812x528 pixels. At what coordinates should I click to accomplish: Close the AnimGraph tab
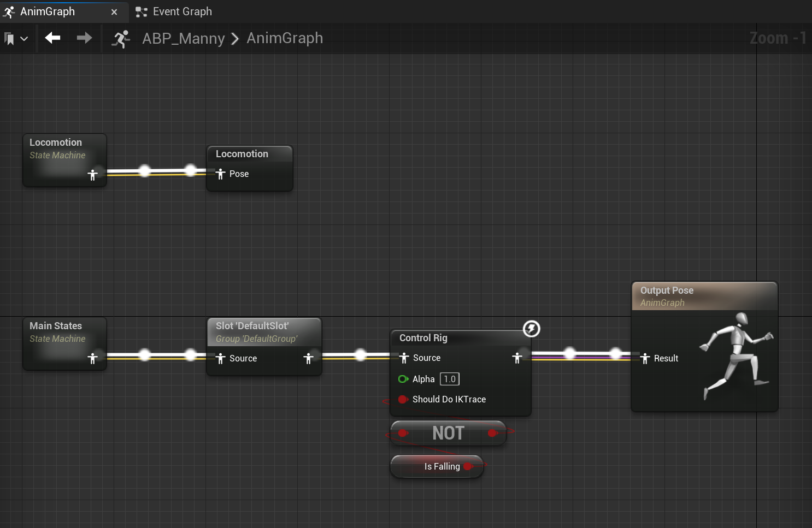(114, 12)
